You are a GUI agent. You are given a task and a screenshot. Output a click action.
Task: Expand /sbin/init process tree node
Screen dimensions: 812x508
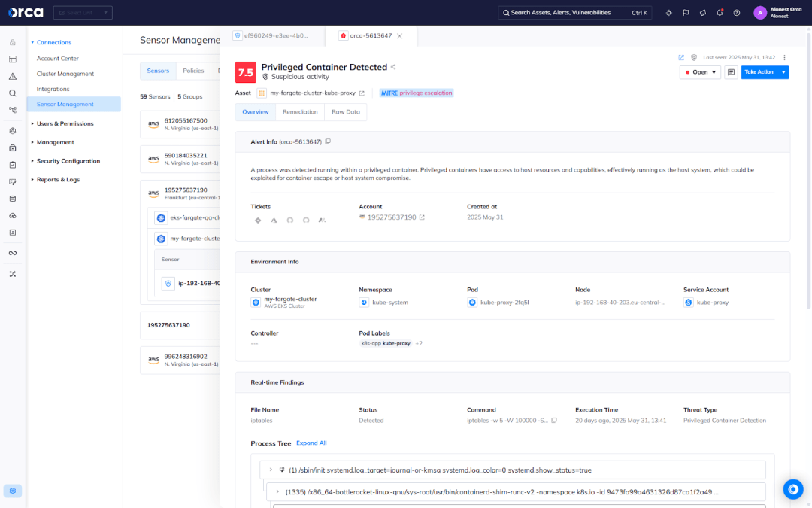271,470
